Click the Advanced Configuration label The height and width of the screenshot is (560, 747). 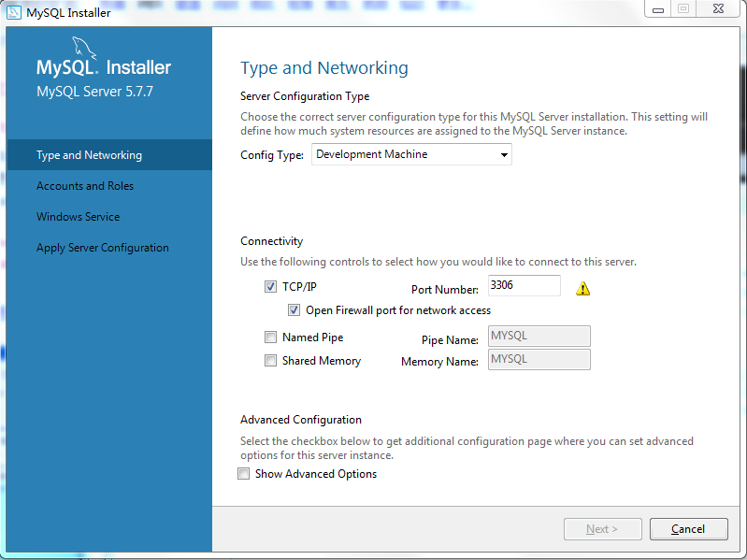(x=301, y=420)
